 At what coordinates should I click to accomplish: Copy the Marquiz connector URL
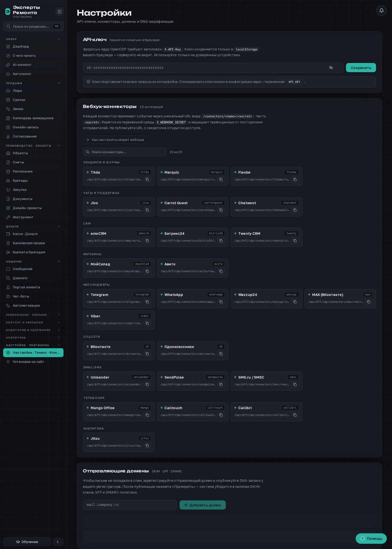point(221,179)
